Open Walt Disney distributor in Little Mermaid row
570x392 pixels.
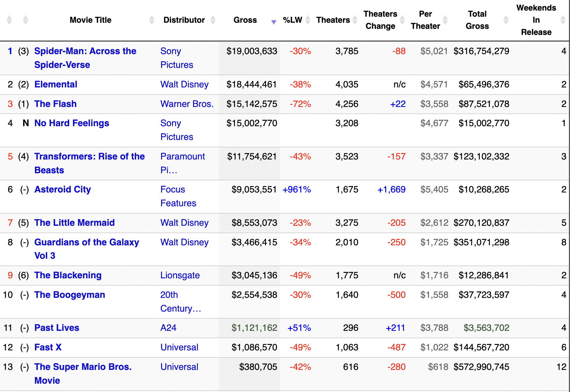(x=184, y=223)
